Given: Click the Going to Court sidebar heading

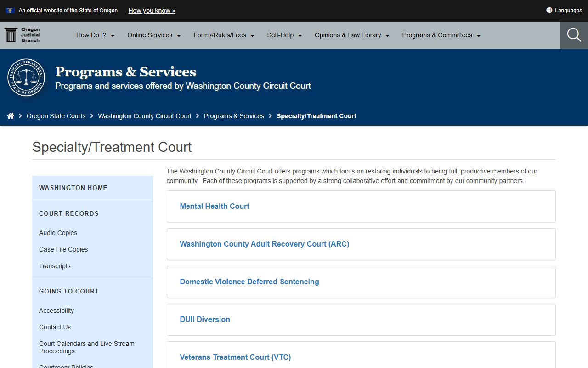Looking at the screenshot, I should point(69,291).
